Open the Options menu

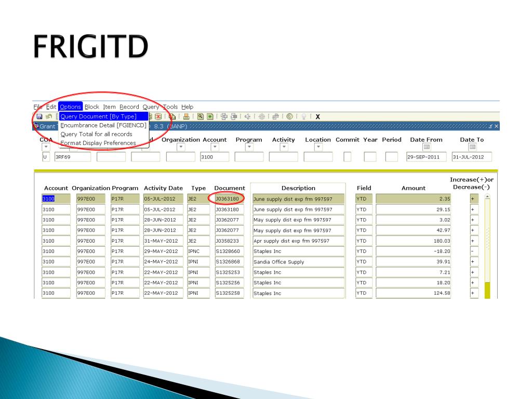coord(70,107)
